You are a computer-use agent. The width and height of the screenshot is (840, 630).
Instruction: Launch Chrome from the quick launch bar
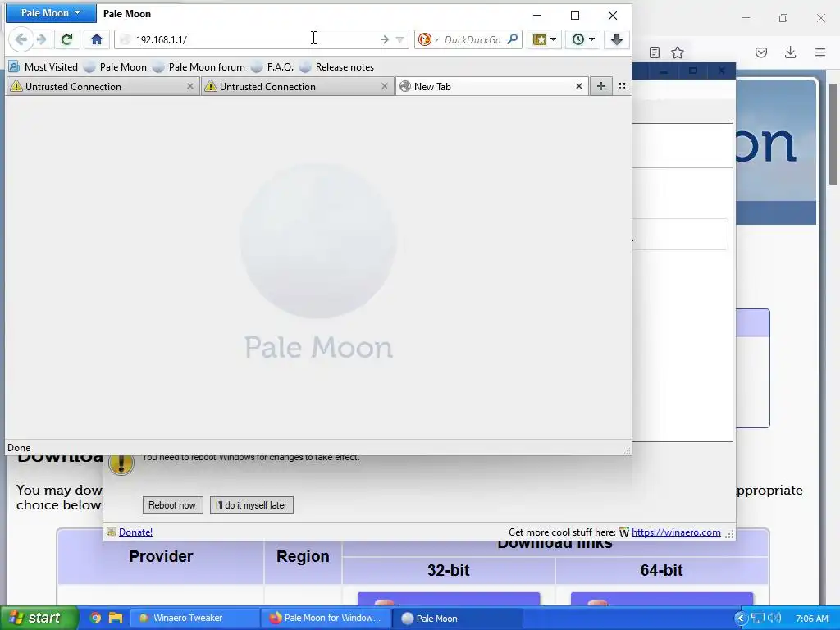click(x=95, y=618)
